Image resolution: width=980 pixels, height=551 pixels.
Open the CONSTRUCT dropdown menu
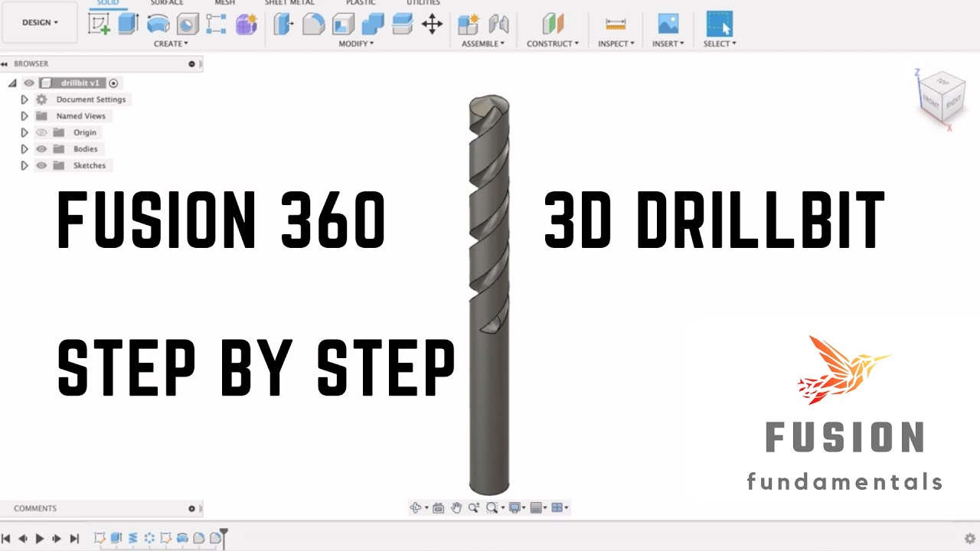click(x=553, y=44)
